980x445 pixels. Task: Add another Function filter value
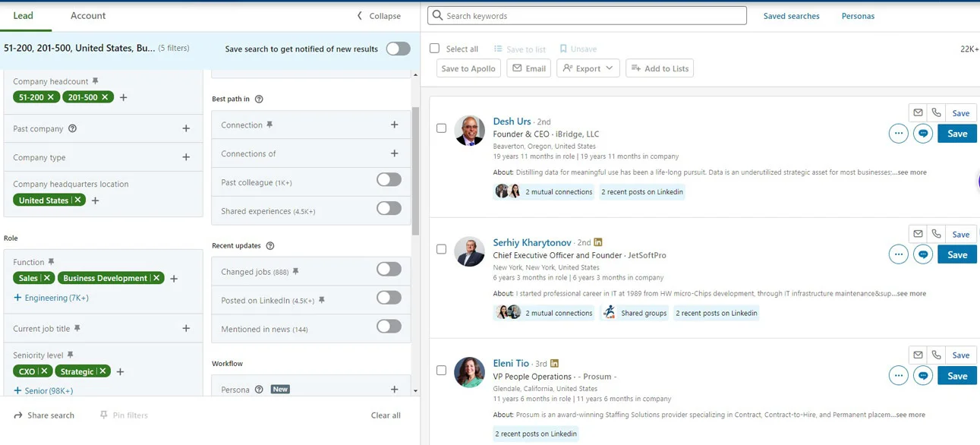click(174, 279)
